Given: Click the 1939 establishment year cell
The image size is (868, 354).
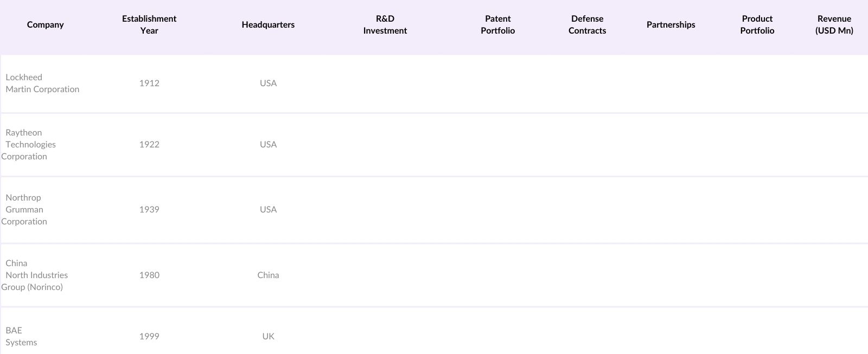Looking at the screenshot, I should coord(149,210).
